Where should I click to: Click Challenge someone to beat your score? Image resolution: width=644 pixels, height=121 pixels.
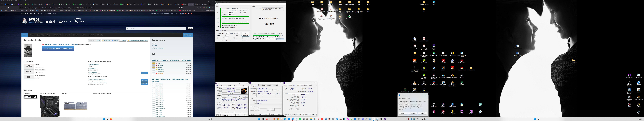[138, 40]
